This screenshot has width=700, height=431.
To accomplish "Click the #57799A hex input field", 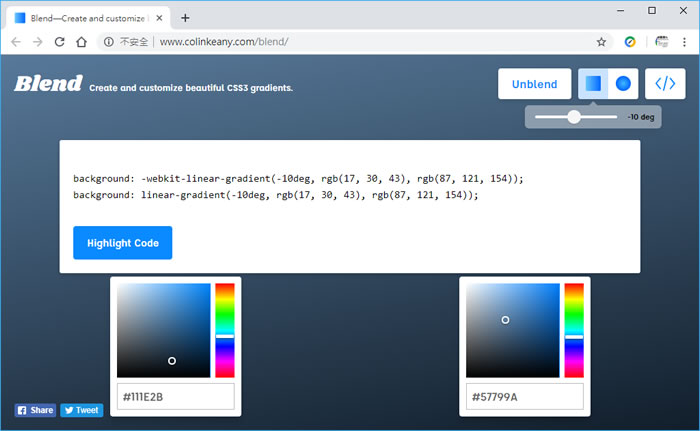I will (525, 397).
